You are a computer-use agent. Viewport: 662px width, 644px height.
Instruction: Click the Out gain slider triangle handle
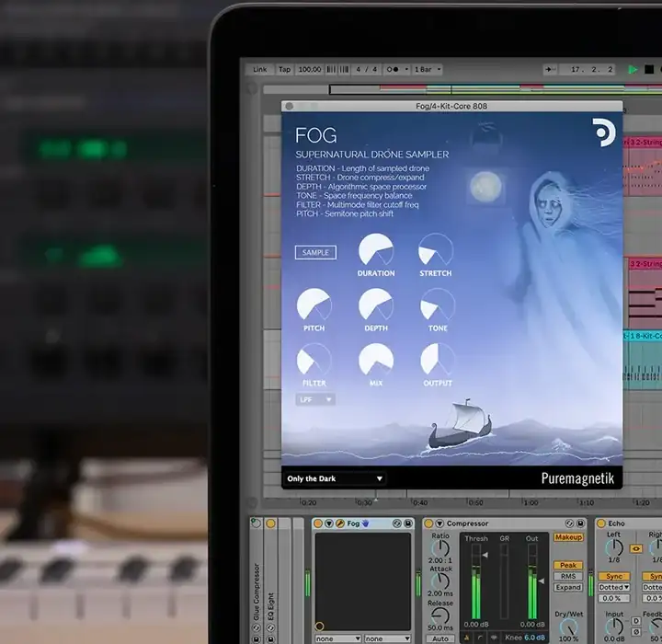pyautogui.click(x=542, y=581)
